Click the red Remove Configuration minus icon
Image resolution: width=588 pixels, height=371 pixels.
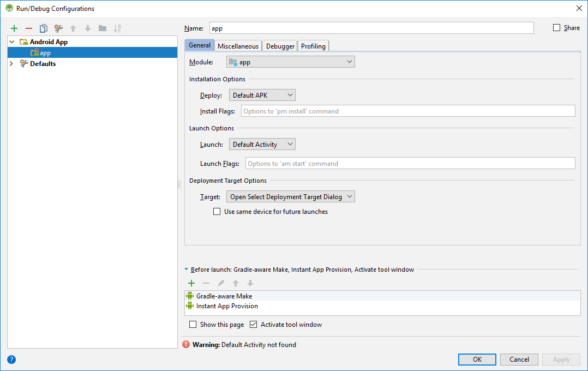29,28
